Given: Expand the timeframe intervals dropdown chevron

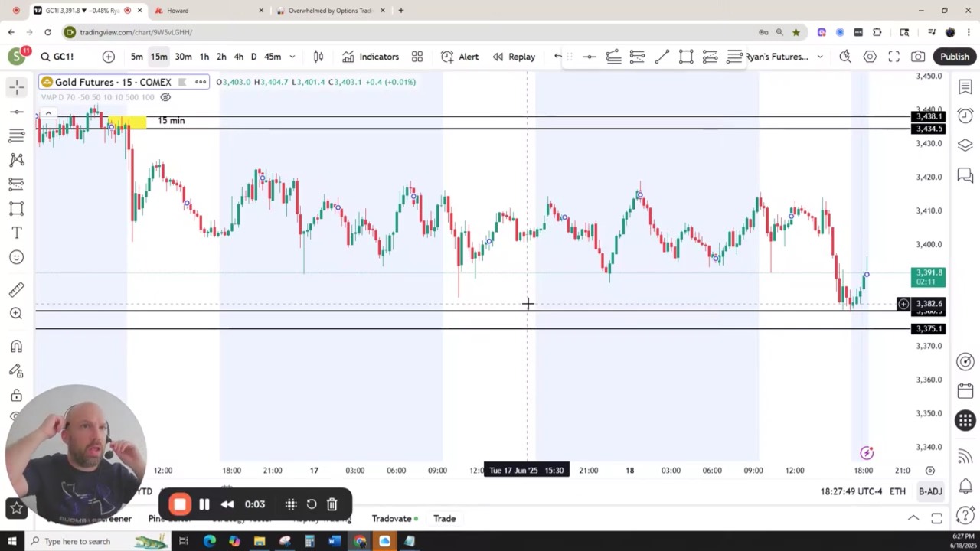Looking at the screenshot, I should [292, 57].
